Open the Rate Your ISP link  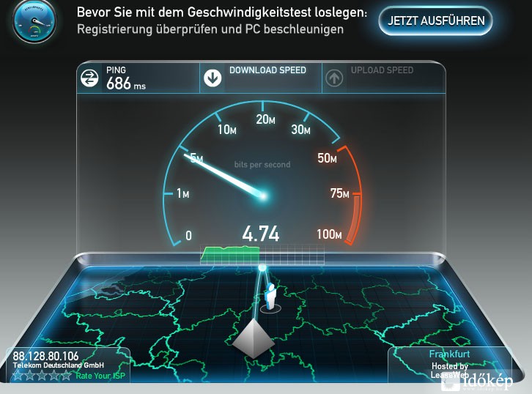(x=100, y=376)
